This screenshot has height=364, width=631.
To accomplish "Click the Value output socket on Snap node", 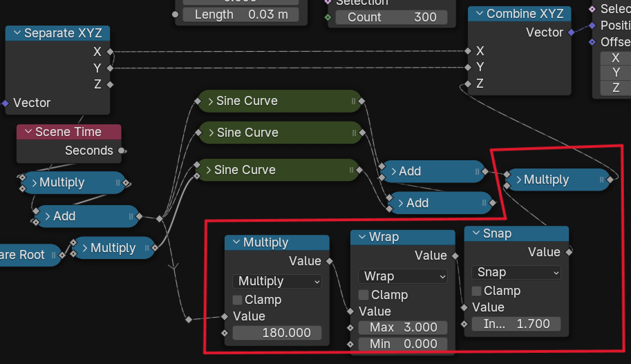I will coord(569,252).
